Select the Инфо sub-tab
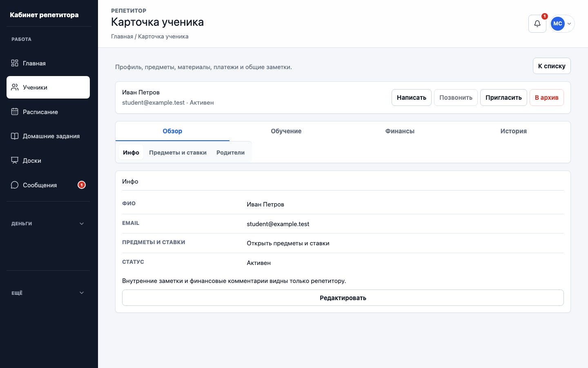The width and height of the screenshot is (588, 368). pos(131,153)
